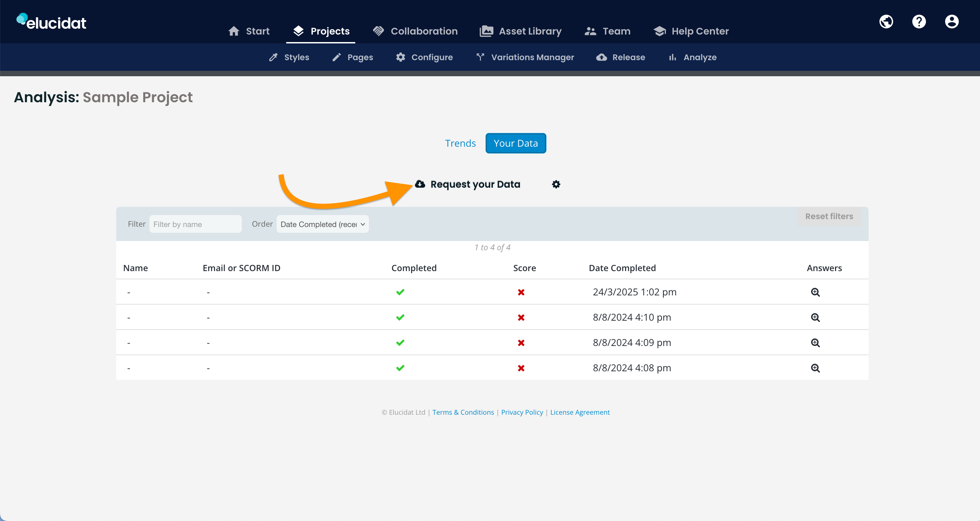This screenshot has width=980, height=521.
Task: View answers for 24/3/2025 1:02 pm row
Action: 815,292
